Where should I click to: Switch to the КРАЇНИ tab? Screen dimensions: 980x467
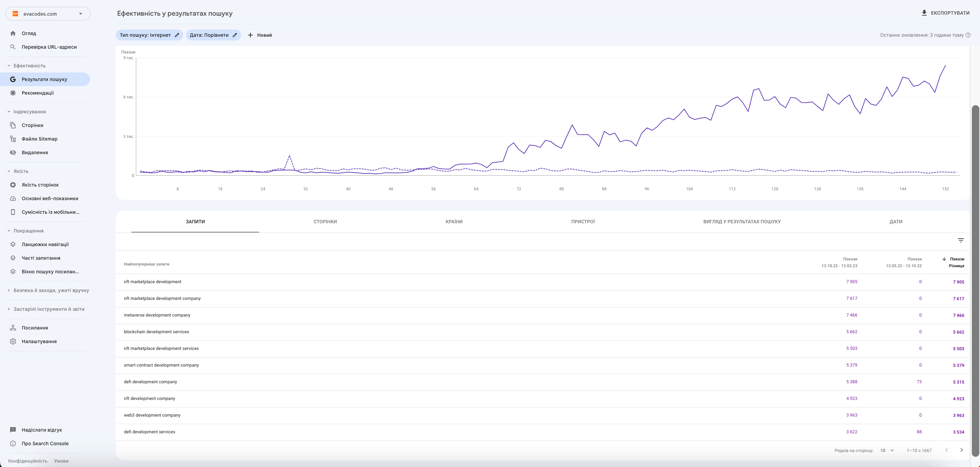pyautogui.click(x=454, y=222)
